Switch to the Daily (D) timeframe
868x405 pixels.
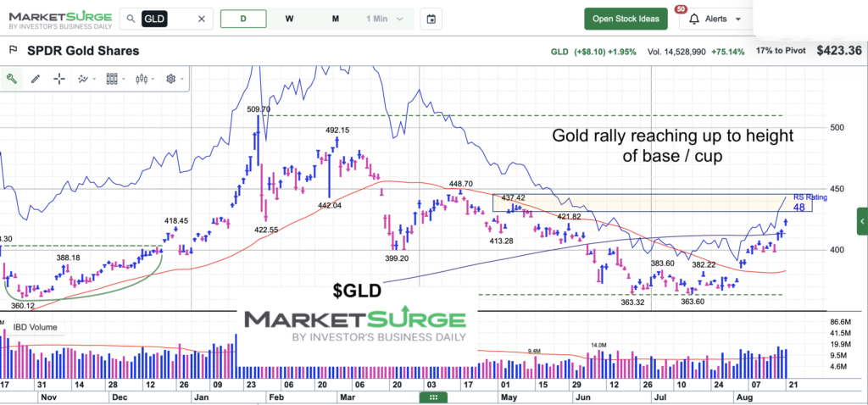click(x=243, y=19)
